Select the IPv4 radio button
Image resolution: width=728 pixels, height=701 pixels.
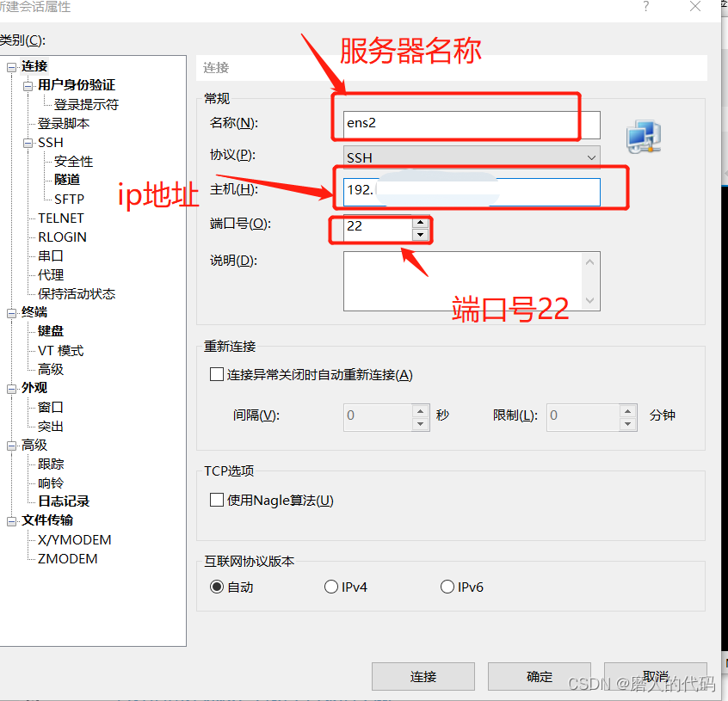(x=331, y=587)
